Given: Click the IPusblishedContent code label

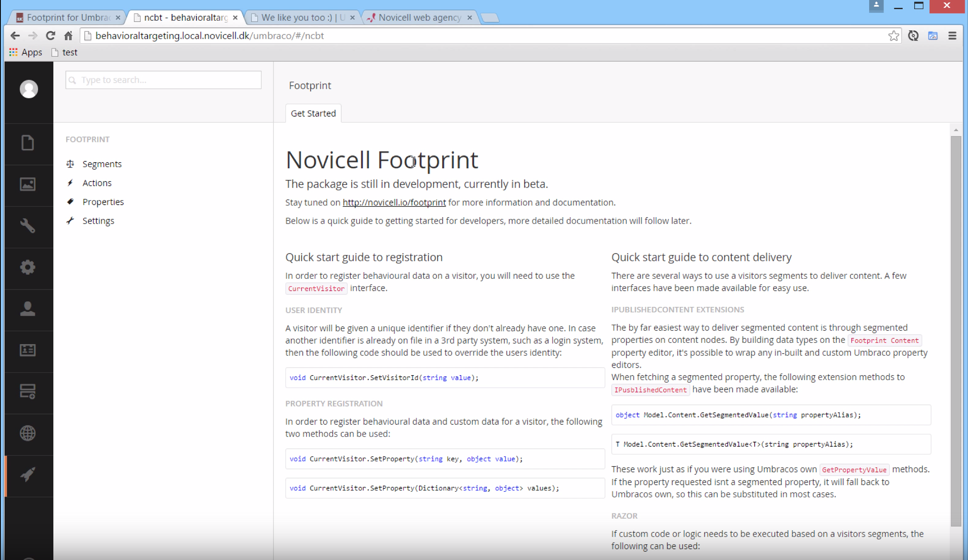Looking at the screenshot, I should (650, 390).
